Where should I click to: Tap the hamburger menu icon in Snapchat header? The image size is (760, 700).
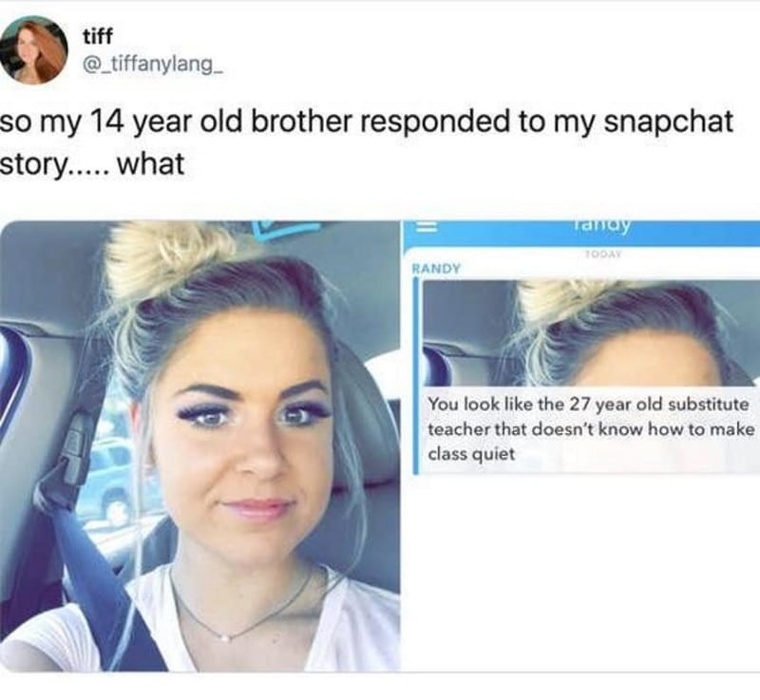426,227
